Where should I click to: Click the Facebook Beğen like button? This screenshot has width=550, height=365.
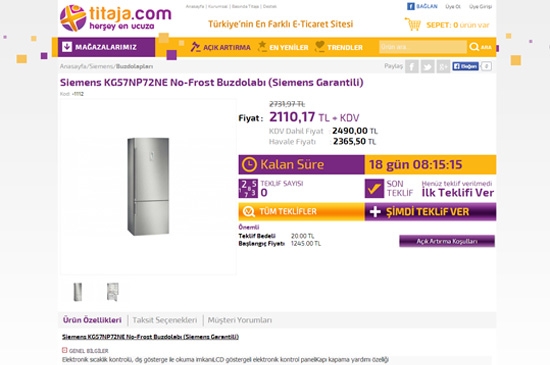tap(465, 66)
